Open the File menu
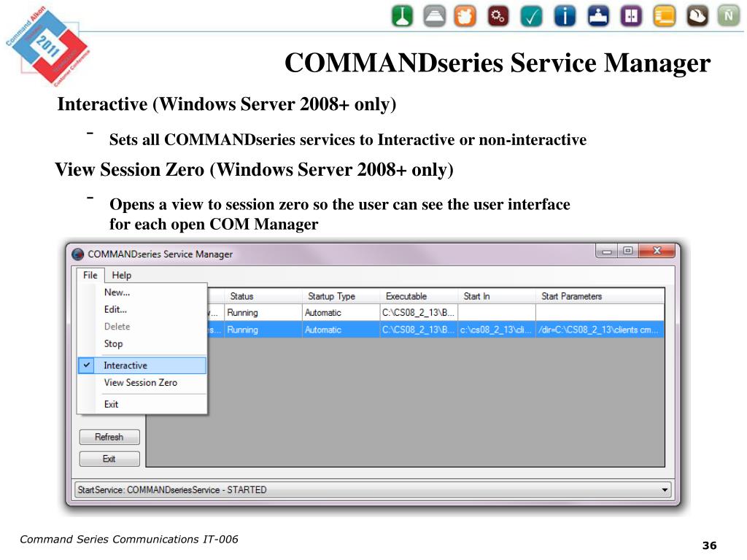This screenshot has width=747, height=560. pyautogui.click(x=90, y=275)
